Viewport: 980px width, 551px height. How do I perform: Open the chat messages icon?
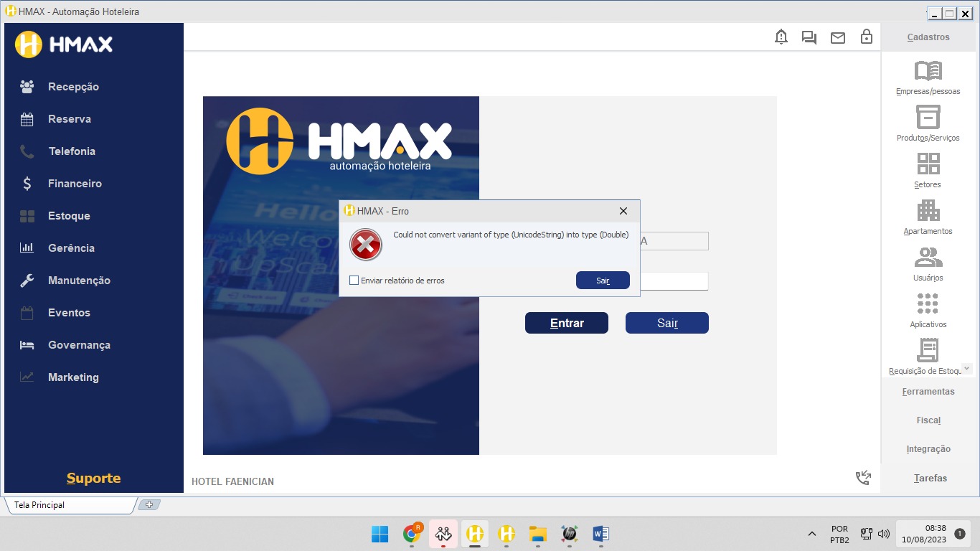pos(809,37)
